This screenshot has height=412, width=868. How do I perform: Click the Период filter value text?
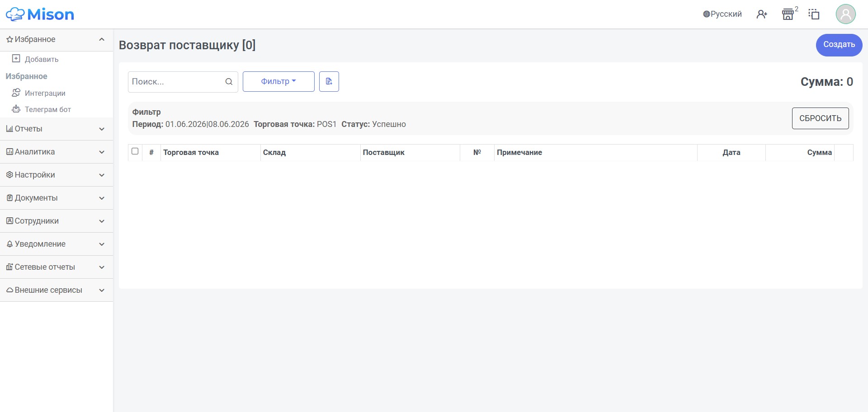207,124
